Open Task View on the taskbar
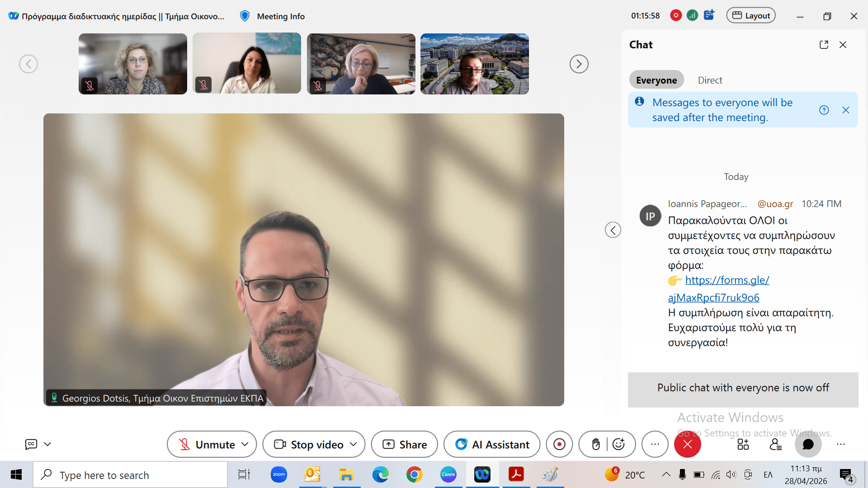868x488 pixels. (244, 474)
